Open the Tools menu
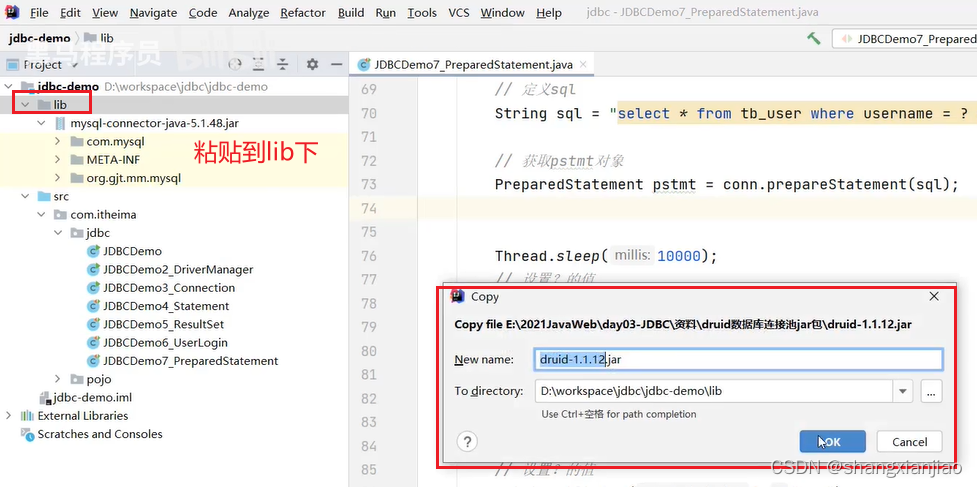The image size is (977, 487). [422, 12]
